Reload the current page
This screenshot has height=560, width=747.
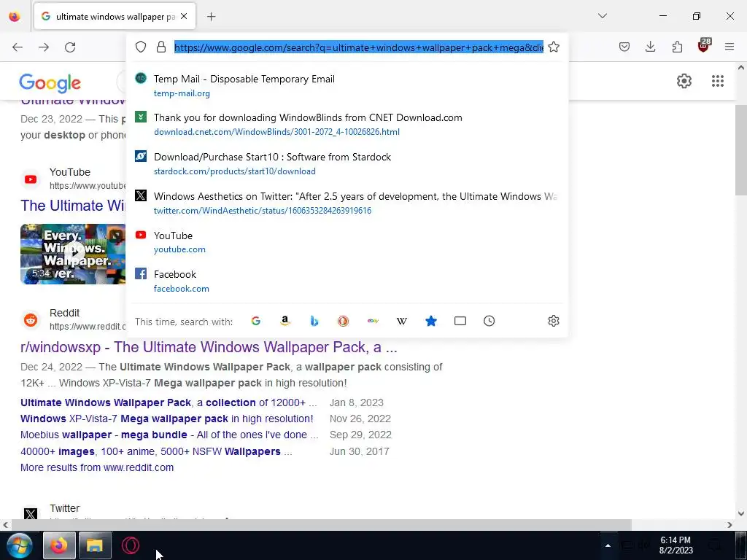tap(70, 47)
